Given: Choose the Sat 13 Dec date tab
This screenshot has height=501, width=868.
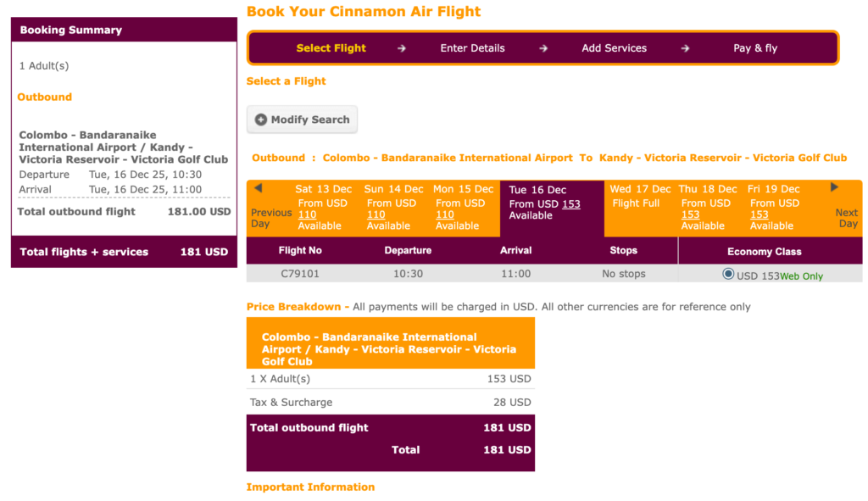Looking at the screenshot, I should pyautogui.click(x=323, y=189).
